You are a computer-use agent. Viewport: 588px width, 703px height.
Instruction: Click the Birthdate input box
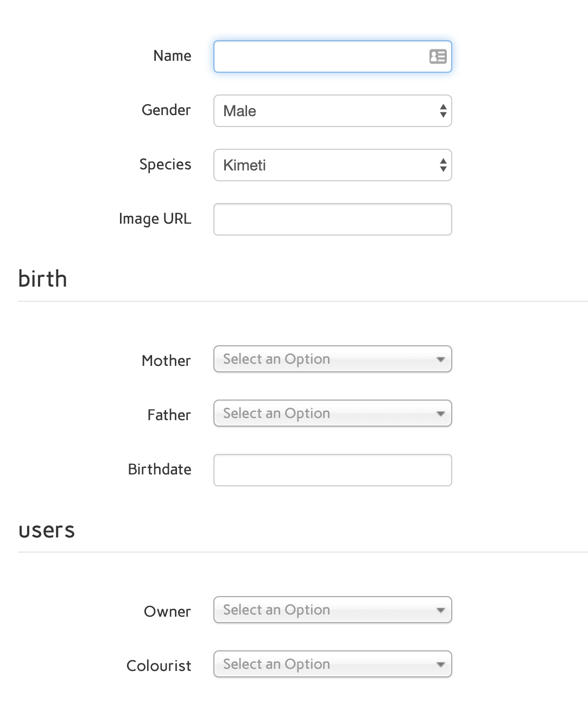point(332,470)
